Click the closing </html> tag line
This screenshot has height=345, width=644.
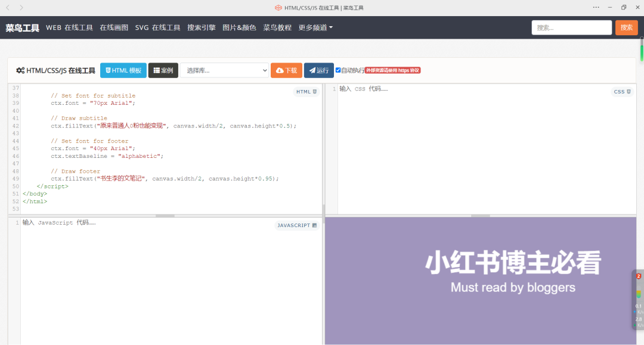point(35,201)
